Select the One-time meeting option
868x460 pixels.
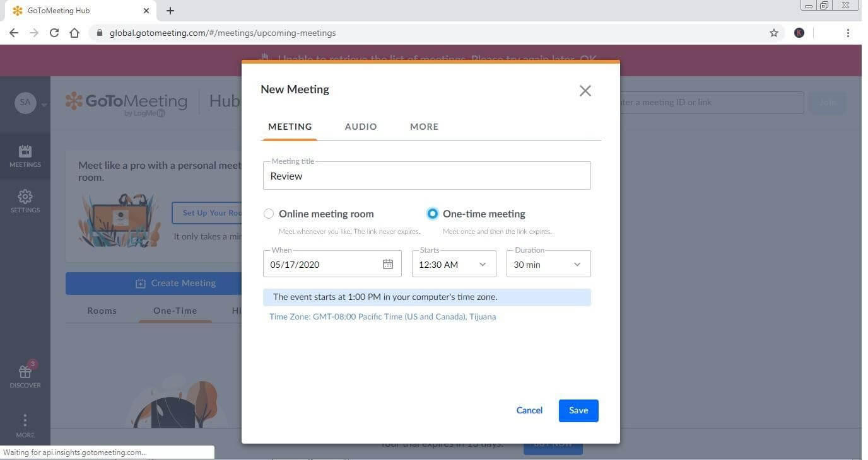433,214
